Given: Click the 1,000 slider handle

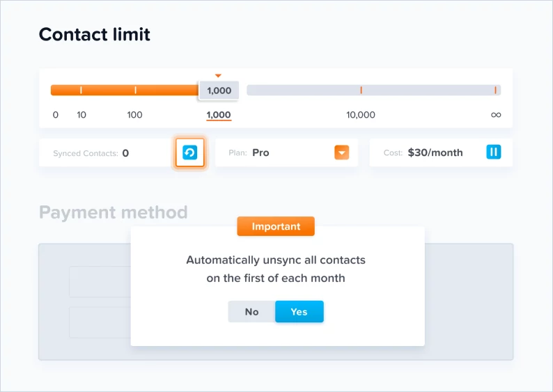Looking at the screenshot, I should click(219, 91).
